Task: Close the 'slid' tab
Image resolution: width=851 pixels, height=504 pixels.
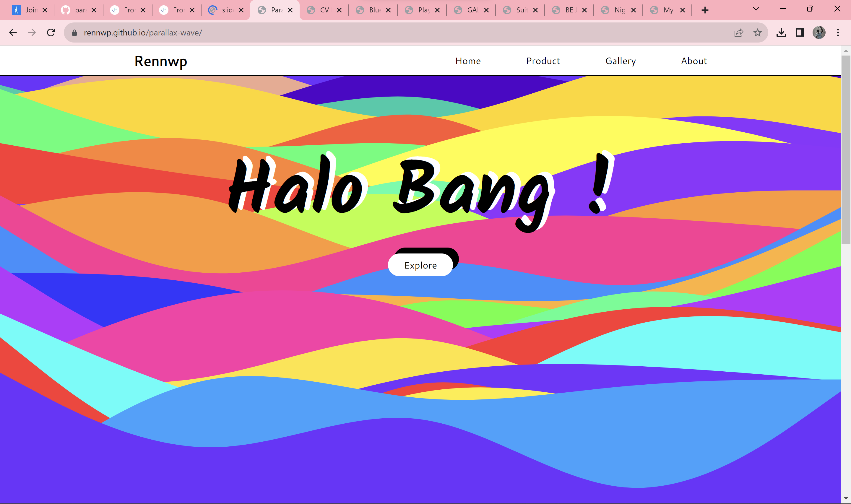Action: point(241,10)
